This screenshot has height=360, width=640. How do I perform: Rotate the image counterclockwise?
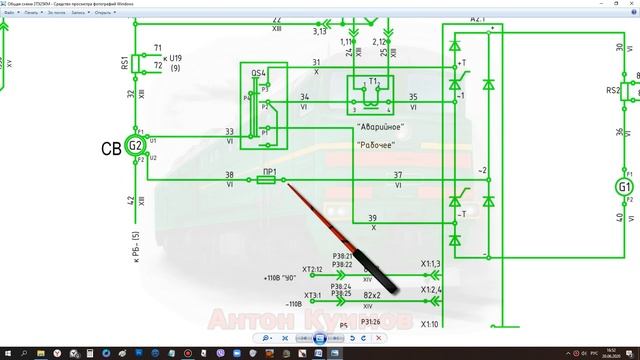352,338
